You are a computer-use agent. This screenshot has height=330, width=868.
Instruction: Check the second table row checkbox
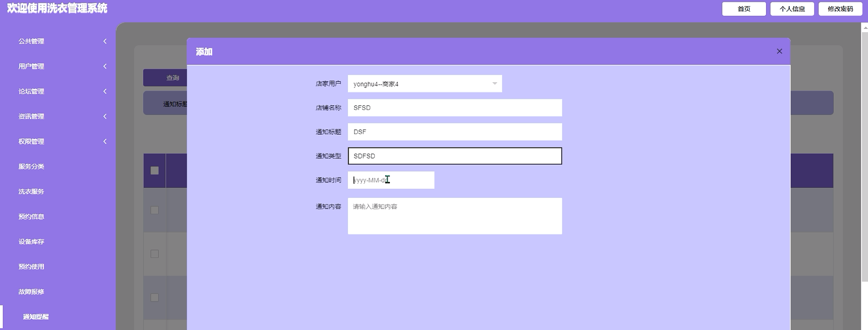coord(155,254)
